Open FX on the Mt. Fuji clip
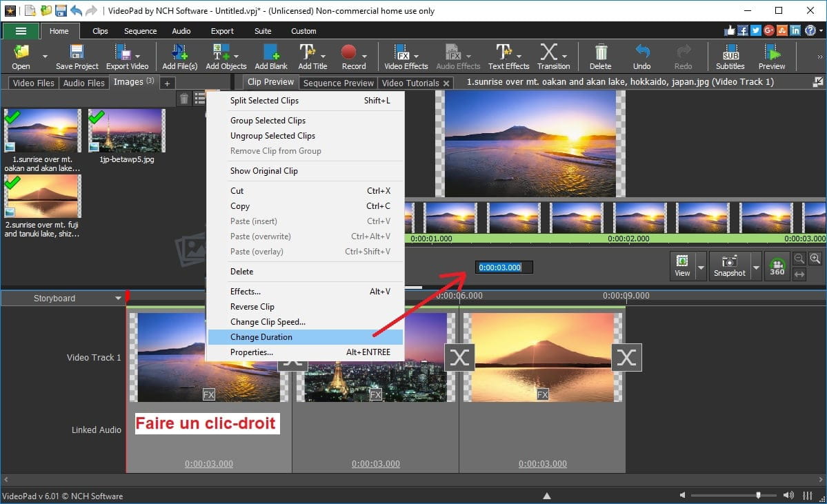Screen dimensions: 827x504 coord(543,394)
